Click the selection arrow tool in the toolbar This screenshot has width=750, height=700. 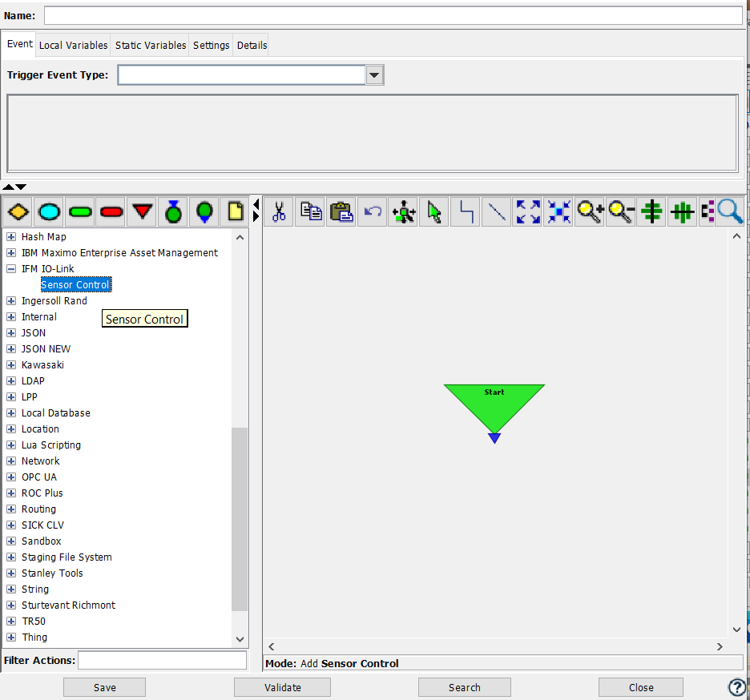(433, 211)
